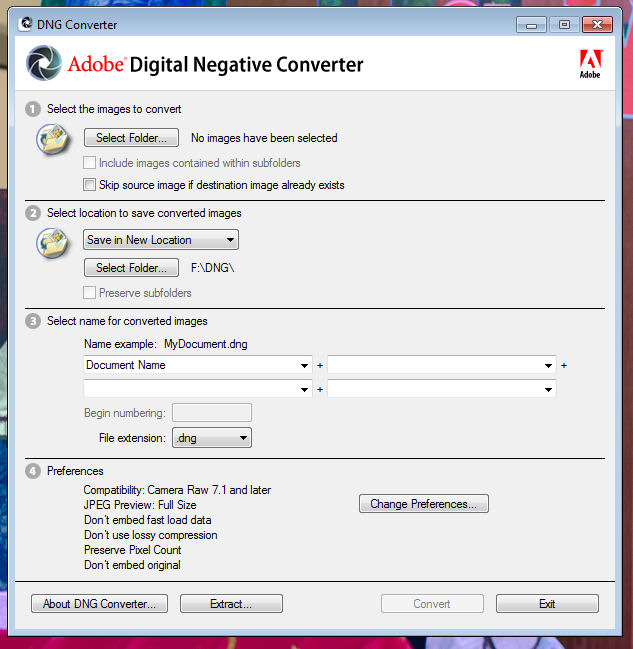Toggle Include images contained within subfolders
633x649 pixels.
click(90, 163)
